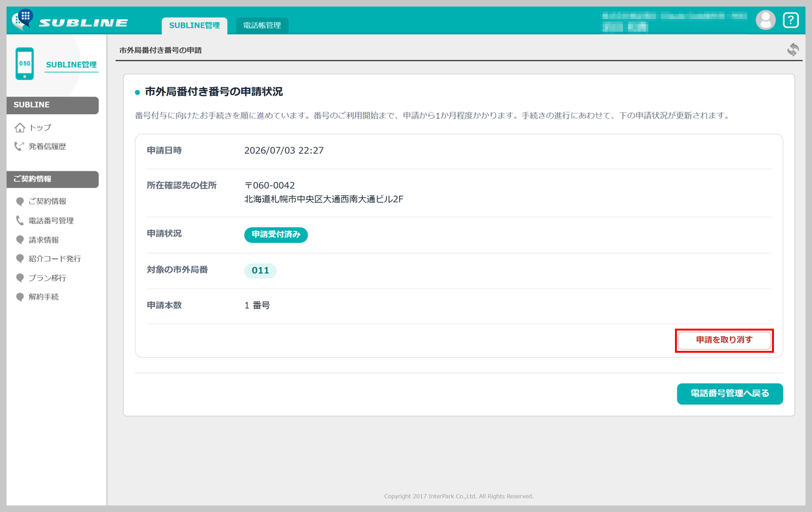812x512 pixels.
Task: Click the bubble icon beside プラン移行
Action: (x=20, y=278)
